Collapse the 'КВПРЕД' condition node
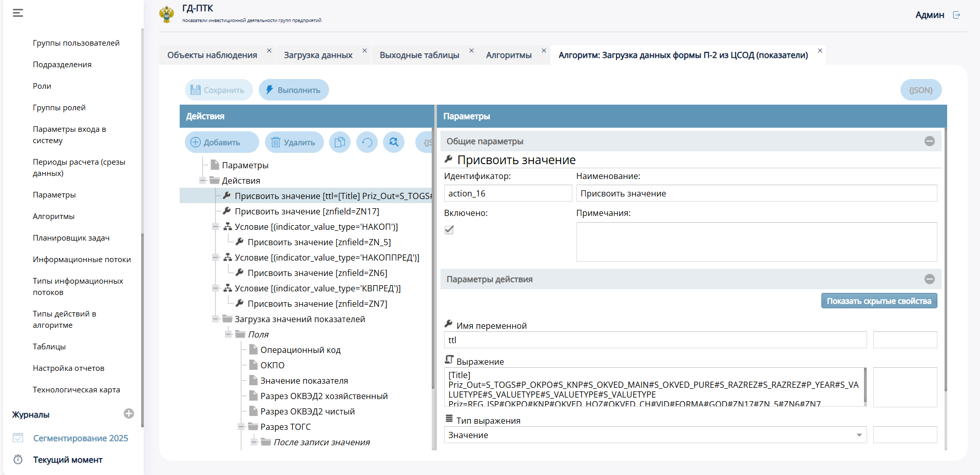This screenshot has height=475, width=980. click(216, 288)
